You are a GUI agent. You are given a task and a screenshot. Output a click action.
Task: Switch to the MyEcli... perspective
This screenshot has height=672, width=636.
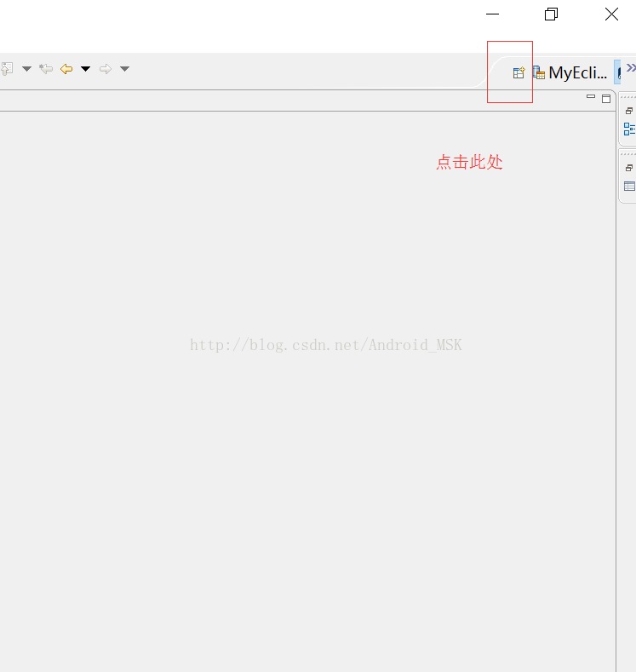point(570,72)
